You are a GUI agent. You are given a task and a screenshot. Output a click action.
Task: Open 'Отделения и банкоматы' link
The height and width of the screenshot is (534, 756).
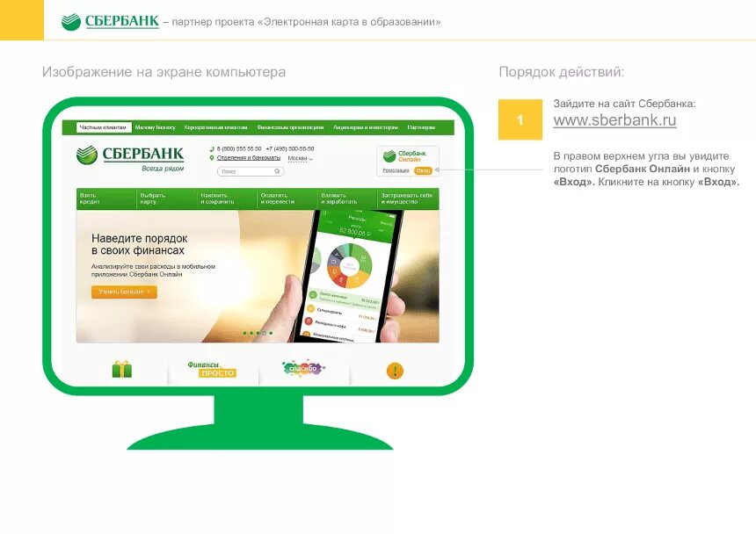(248, 158)
